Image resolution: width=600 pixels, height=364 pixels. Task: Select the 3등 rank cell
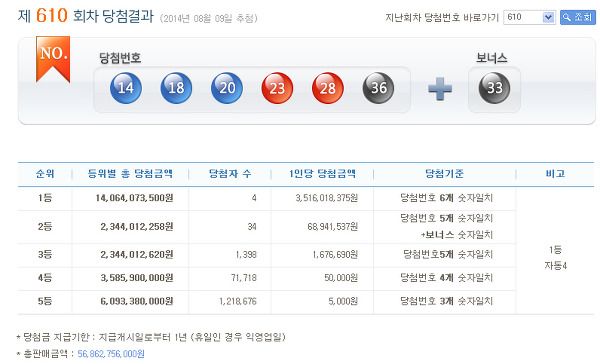[x=45, y=255]
